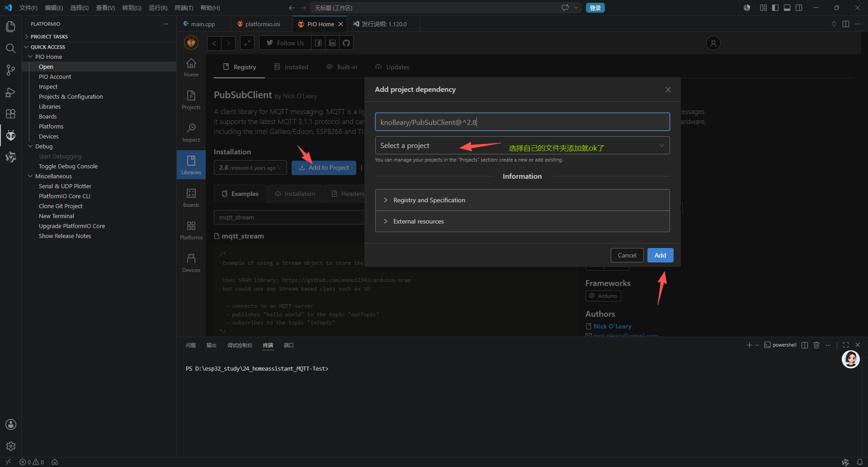
Task: Click PlatformIO Home icon in status bar
Action: [55, 462]
